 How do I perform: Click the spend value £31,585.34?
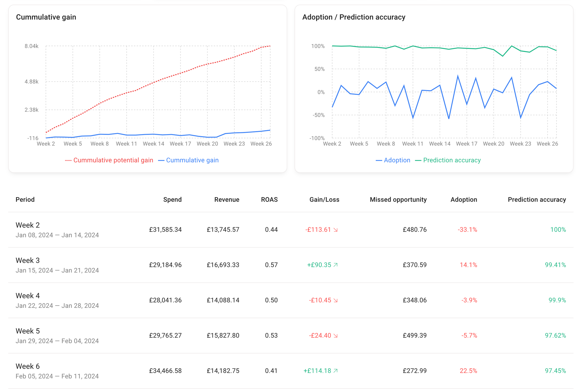click(165, 230)
